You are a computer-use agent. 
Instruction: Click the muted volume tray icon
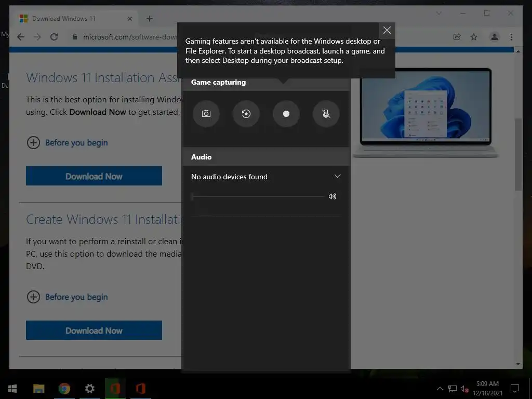point(464,389)
